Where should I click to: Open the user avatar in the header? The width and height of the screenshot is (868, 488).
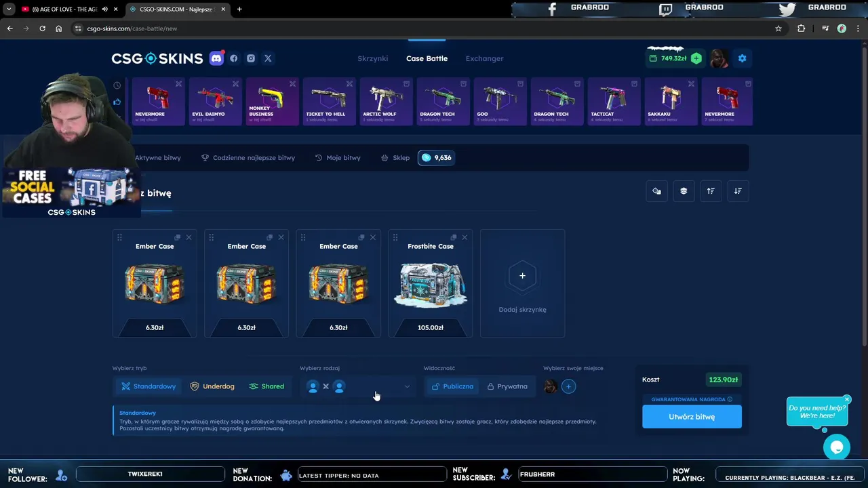click(x=719, y=58)
